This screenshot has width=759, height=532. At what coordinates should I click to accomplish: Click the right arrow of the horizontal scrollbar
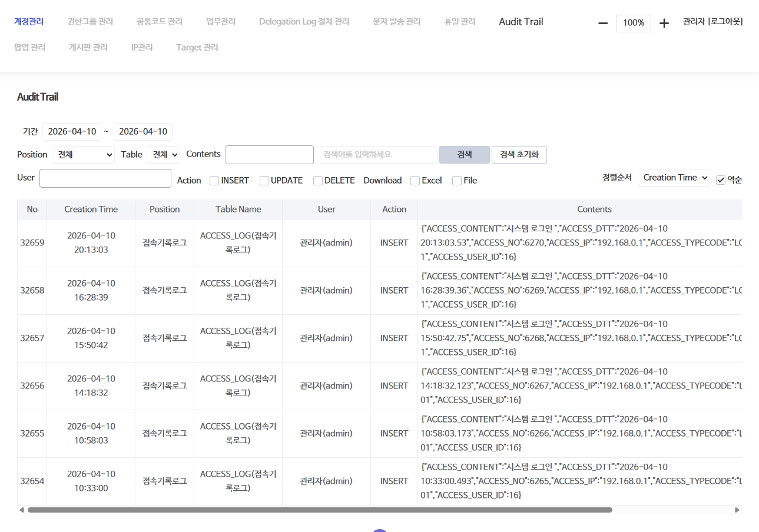coord(737,510)
